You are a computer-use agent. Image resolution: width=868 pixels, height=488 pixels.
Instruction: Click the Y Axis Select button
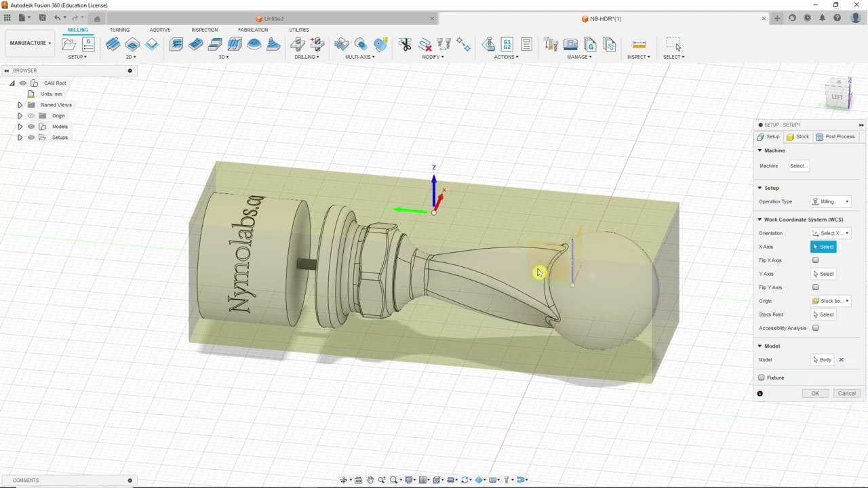823,274
